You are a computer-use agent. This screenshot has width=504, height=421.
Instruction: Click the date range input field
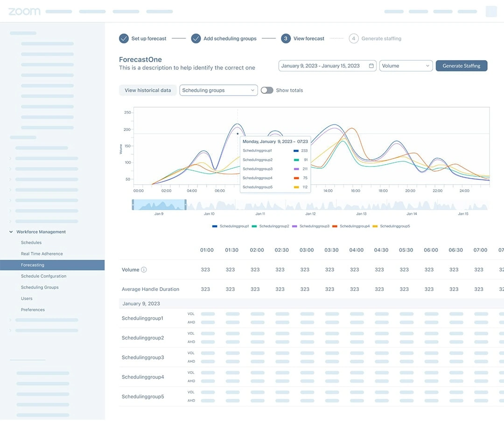[x=322, y=66]
